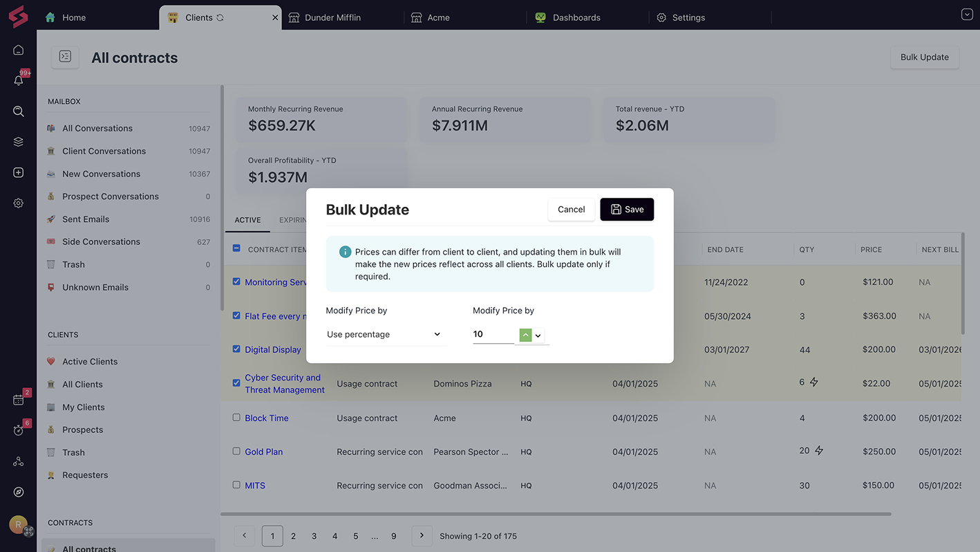Uncheck the Flat Fee row checkbox
Screen dimensions: 980x552
click(236, 315)
